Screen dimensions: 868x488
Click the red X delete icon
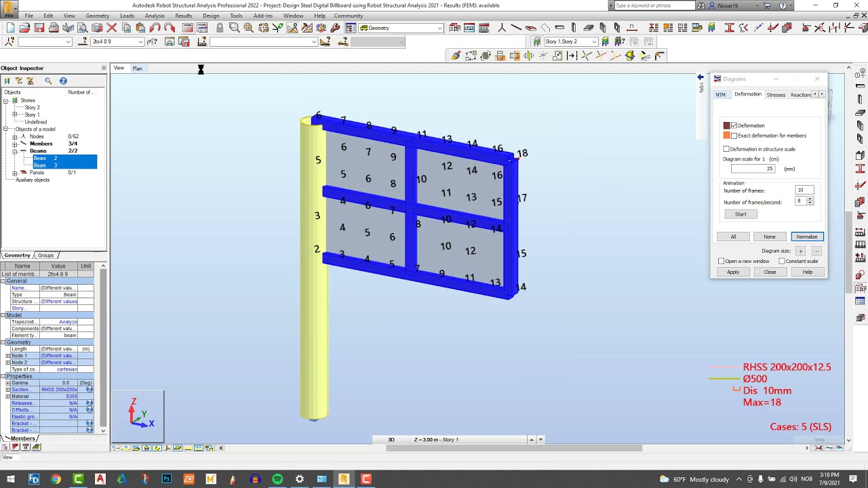[111, 28]
